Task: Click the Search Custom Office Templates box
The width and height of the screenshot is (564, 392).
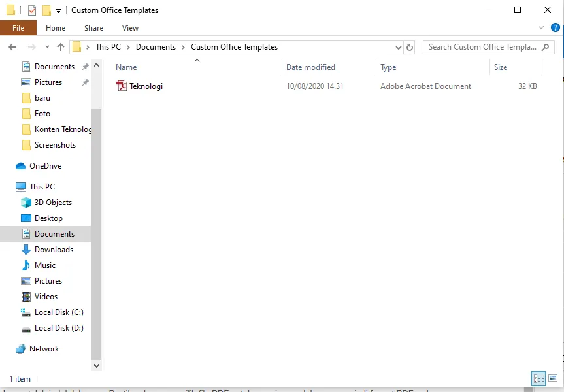Action: [482, 47]
